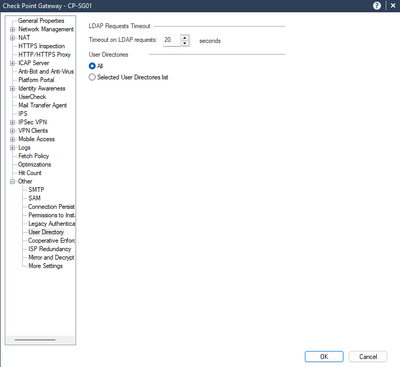The image size is (400, 367).
Task: Click the tree horizontal scrollbar
Action: click(35, 340)
